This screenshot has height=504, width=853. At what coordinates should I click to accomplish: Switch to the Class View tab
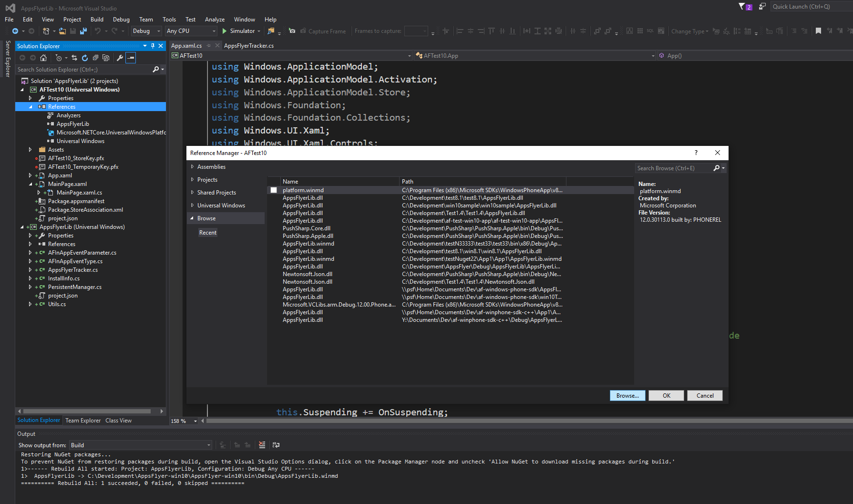(x=118, y=421)
